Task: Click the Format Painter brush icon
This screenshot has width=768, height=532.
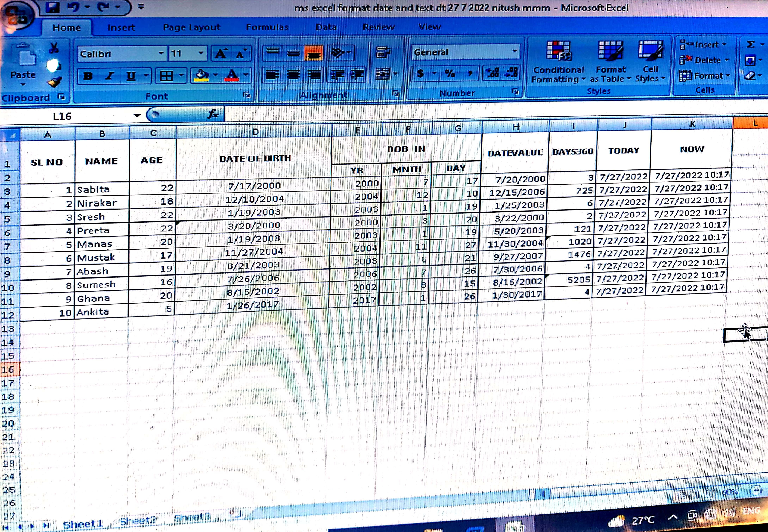Action: (54, 82)
